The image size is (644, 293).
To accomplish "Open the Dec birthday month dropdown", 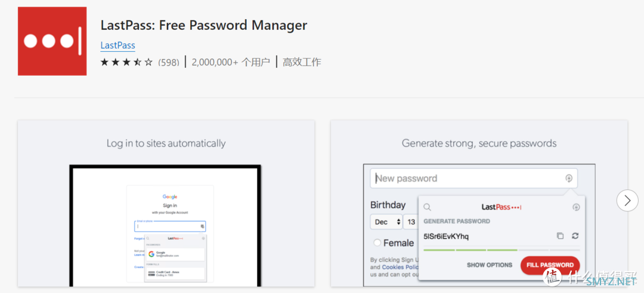I will click(386, 222).
